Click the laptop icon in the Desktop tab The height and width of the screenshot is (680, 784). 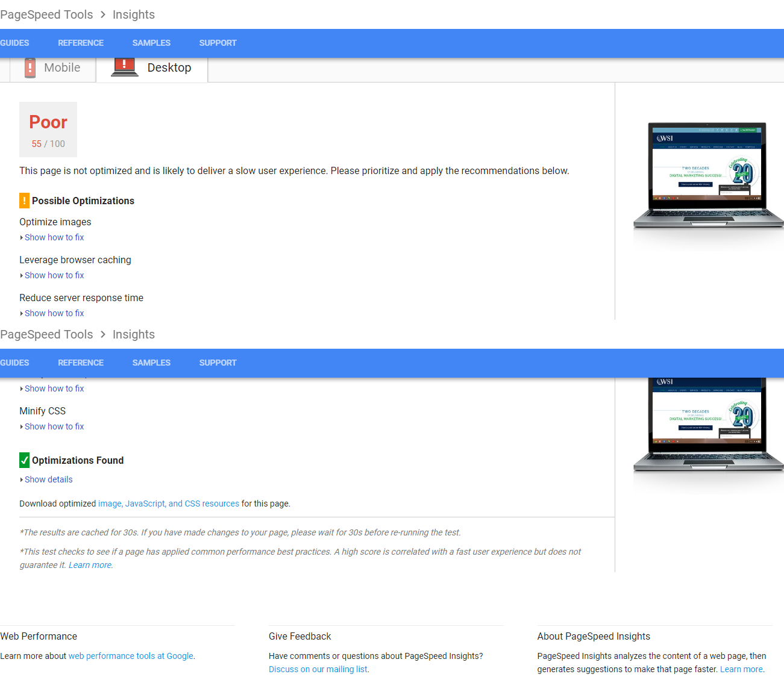coord(125,67)
